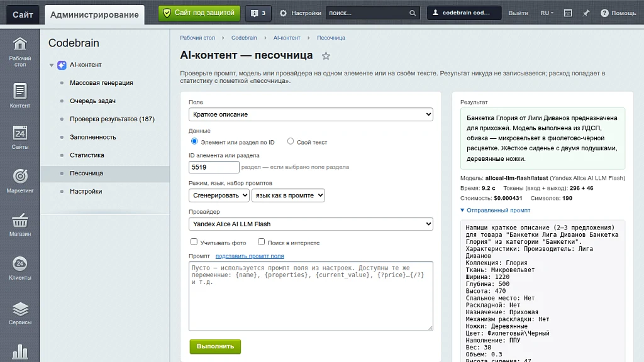Open the notifications counter showing 3
This screenshot has width=644, height=362.
tap(258, 13)
